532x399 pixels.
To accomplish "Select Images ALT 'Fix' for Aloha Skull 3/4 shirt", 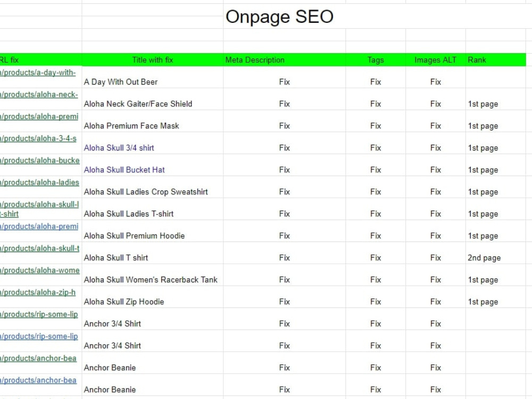I will (x=436, y=144).
